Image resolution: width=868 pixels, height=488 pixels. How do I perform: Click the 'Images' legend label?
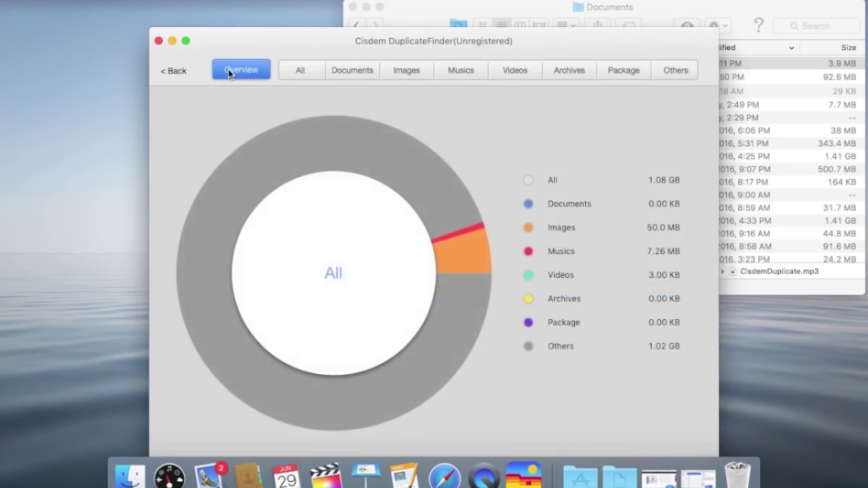pos(561,228)
